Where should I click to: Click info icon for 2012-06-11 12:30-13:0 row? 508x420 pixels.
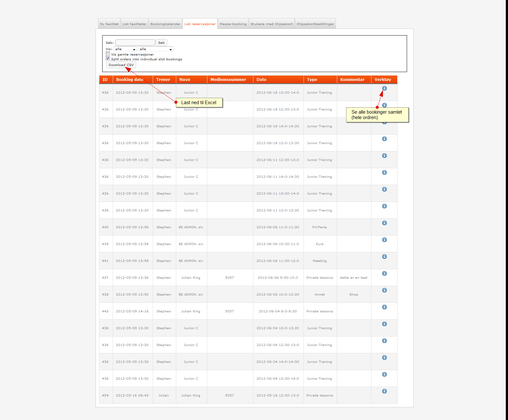[x=384, y=156]
